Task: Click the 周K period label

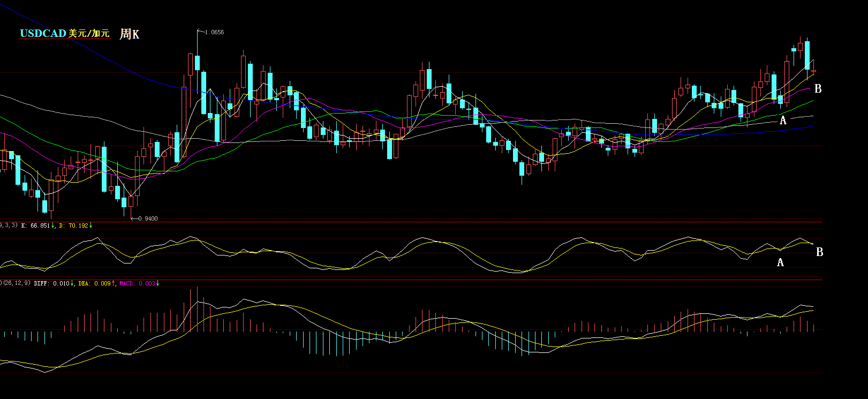Action: pos(129,34)
